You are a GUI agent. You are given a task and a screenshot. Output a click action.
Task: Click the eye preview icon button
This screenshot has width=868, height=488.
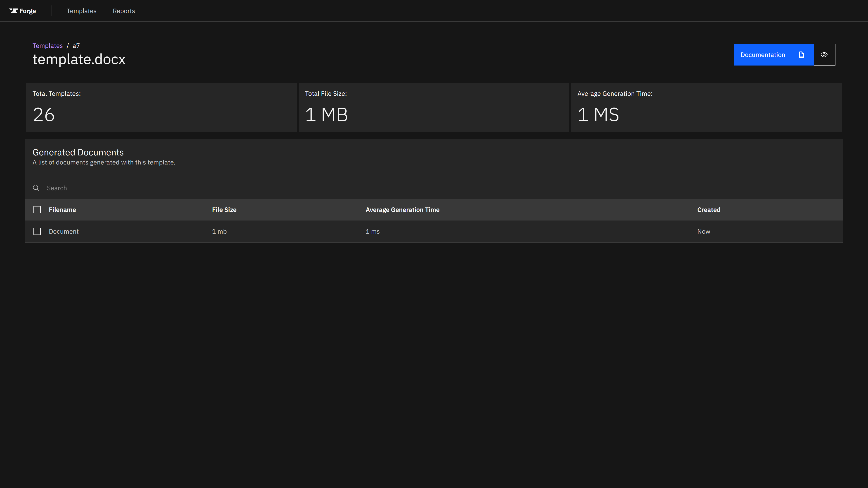click(x=824, y=54)
